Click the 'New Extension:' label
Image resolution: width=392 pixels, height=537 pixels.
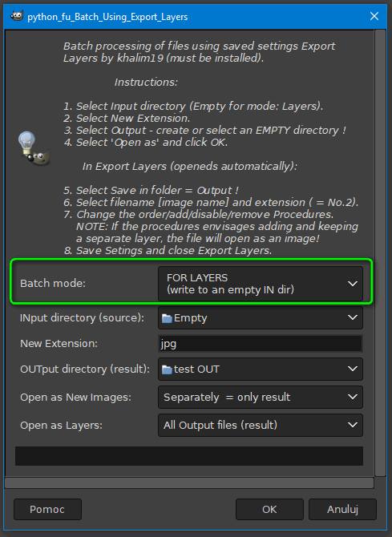pos(59,344)
